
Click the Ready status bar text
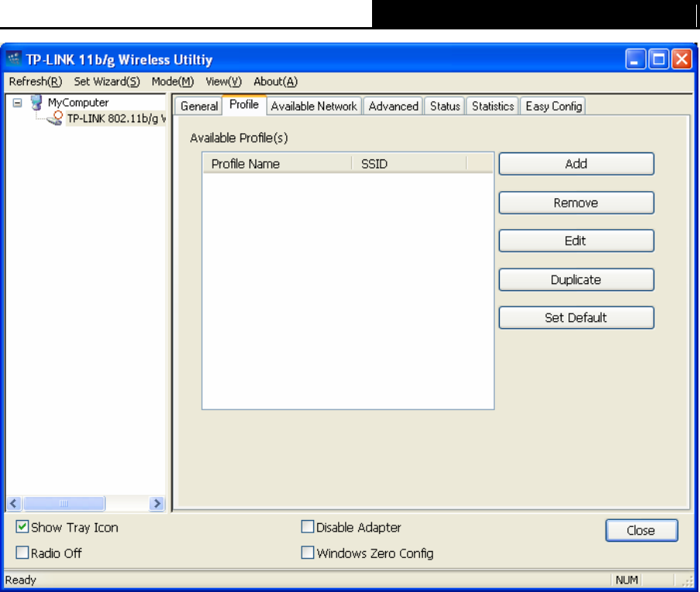point(21,580)
